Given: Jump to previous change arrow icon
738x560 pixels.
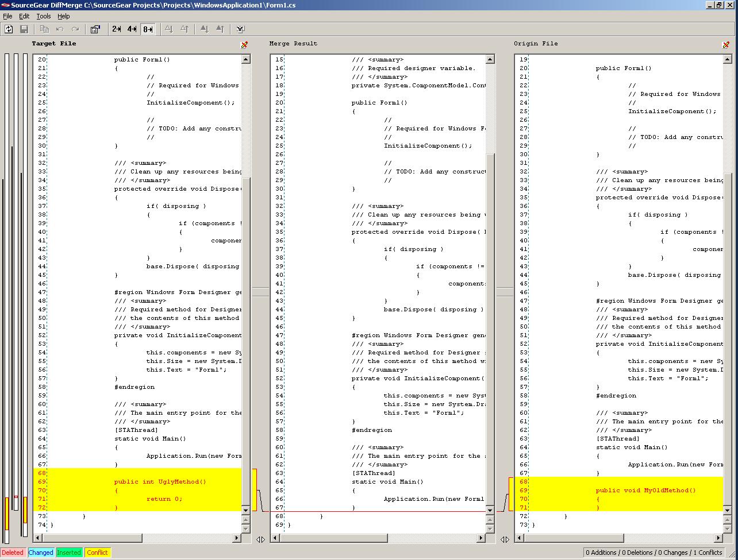Looking at the screenshot, I should click(x=184, y=29).
